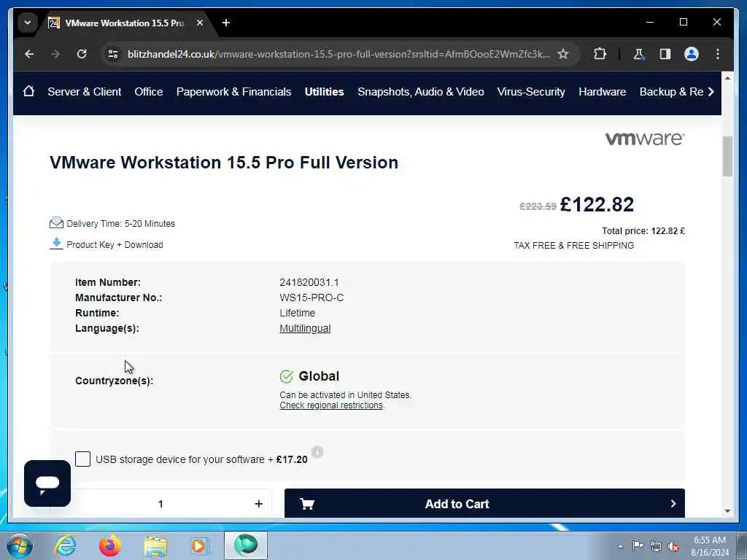
Task: Open Windows Media Player taskbar icon
Action: [x=198, y=545]
